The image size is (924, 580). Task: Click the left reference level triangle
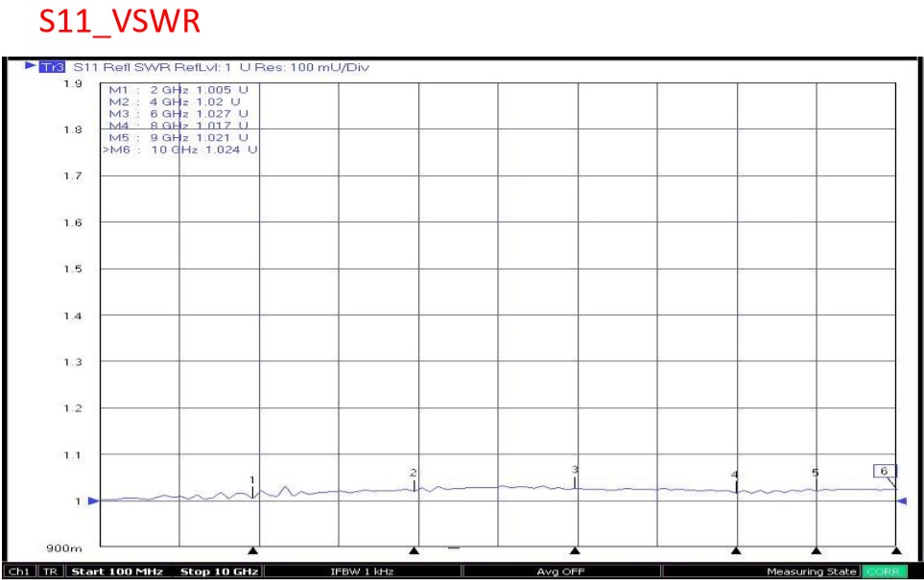coord(93,500)
